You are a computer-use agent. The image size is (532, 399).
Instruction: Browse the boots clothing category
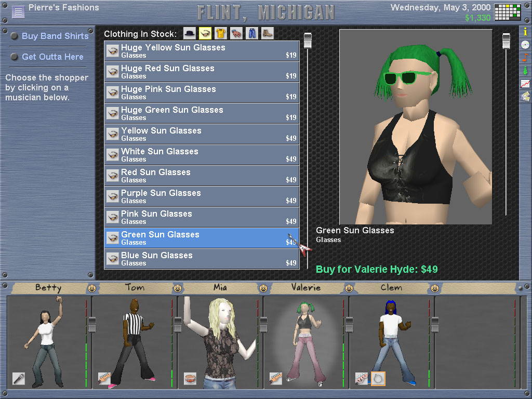[268, 34]
